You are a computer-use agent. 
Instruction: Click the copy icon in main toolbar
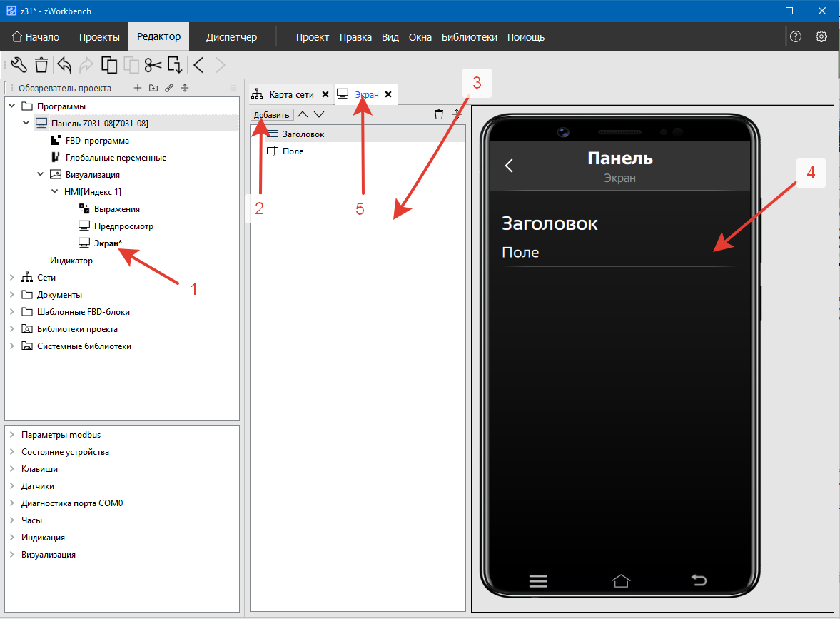tap(109, 65)
